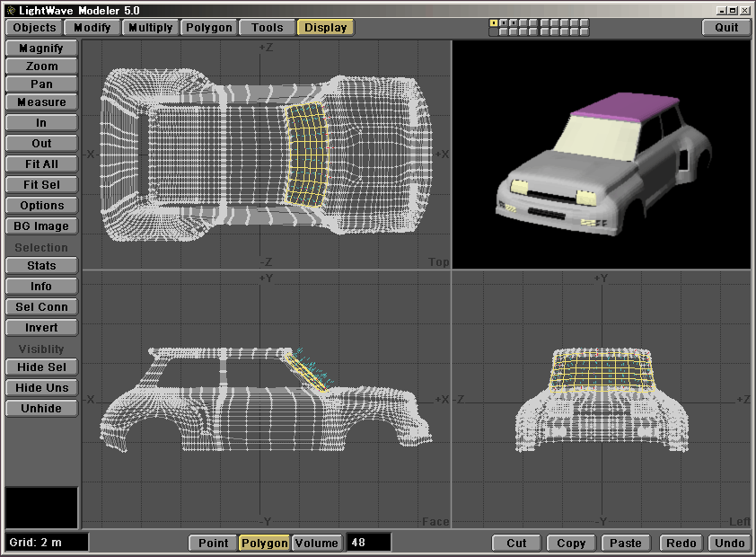Viewport: 756px width, 557px height.
Task: Select the active yellow foreground layer 1 button
Action: coord(493,22)
